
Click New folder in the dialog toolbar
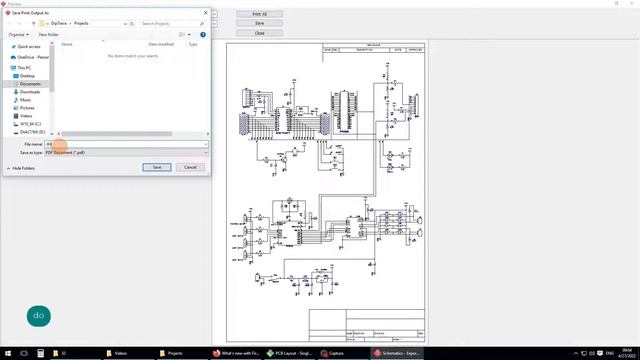pyautogui.click(x=48, y=35)
